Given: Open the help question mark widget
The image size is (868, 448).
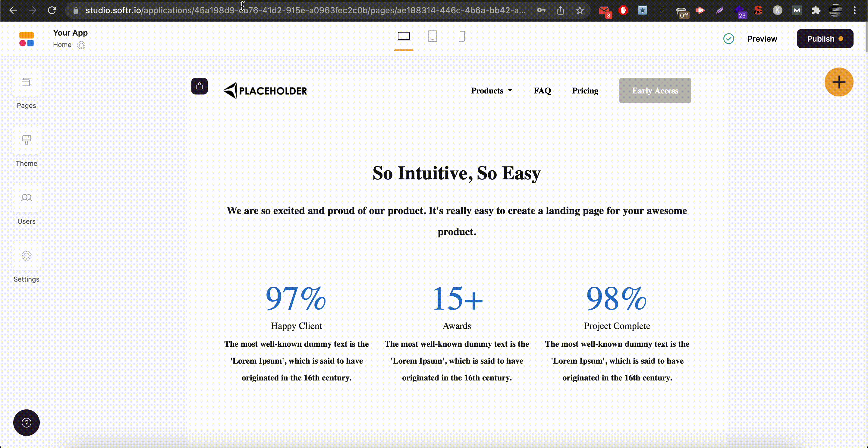Looking at the screenshot, I should click(26, 422).
